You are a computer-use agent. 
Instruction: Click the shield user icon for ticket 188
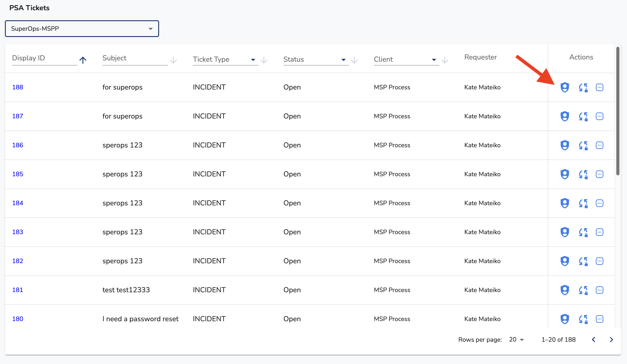[565, 87]
